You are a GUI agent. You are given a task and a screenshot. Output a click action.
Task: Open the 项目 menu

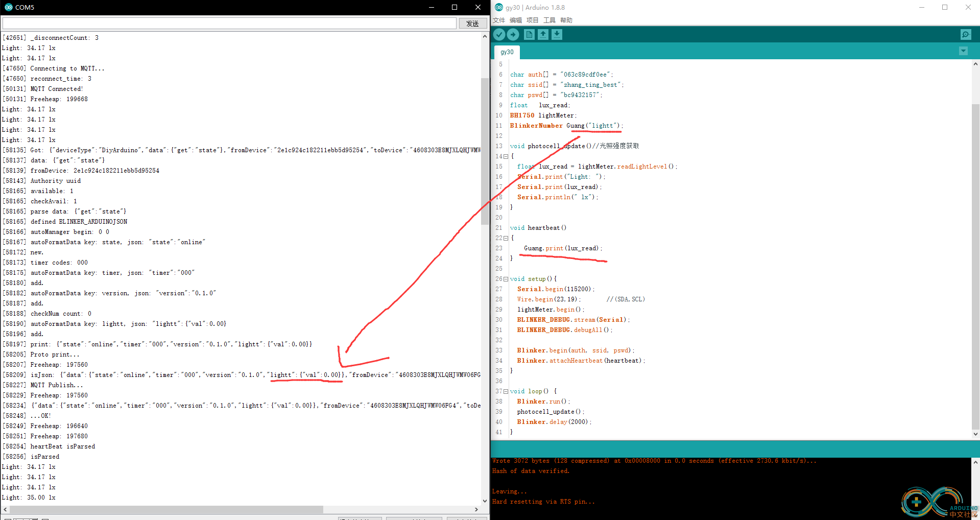click(x=533, y=20)
